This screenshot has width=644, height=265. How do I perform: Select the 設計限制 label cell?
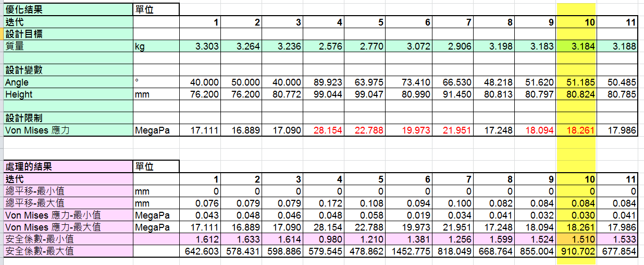tap(67, 118)
